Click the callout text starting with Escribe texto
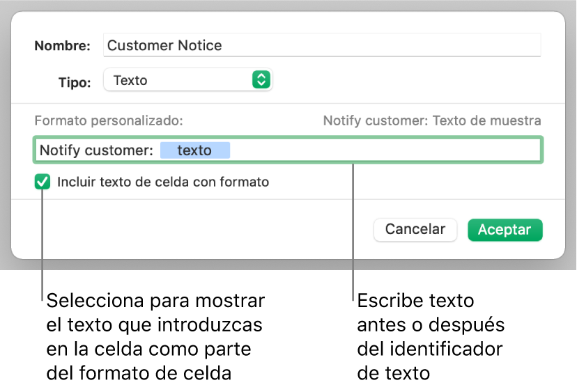Viewport: 577px width, 392px height. click(430, 337)
